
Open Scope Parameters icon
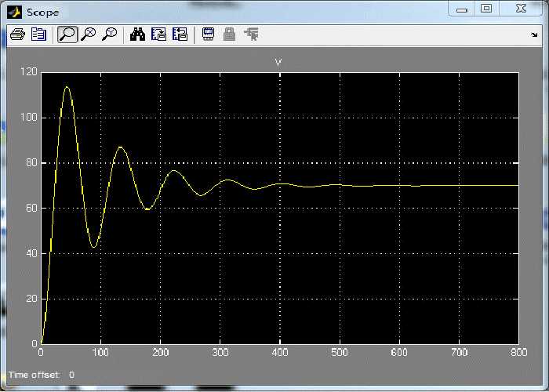(x=38, y=34)
